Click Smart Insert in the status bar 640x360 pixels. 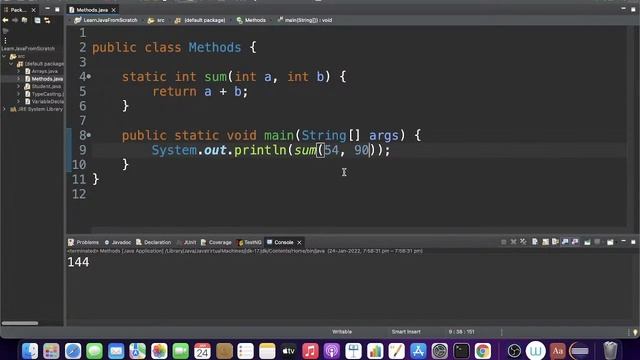406,332
